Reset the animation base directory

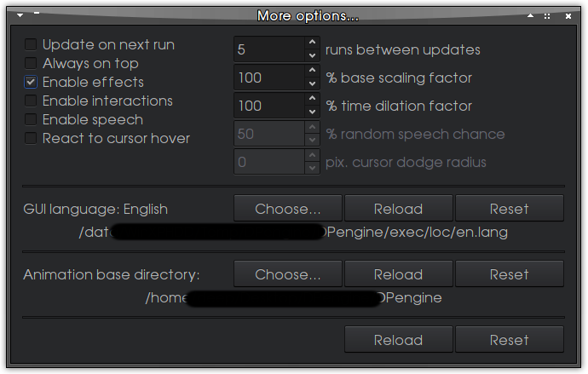click(509, 274)
